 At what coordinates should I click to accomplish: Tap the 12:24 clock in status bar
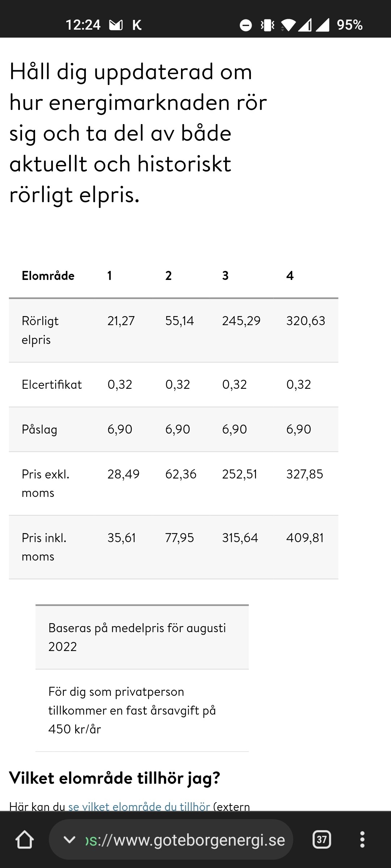point(83,25)
